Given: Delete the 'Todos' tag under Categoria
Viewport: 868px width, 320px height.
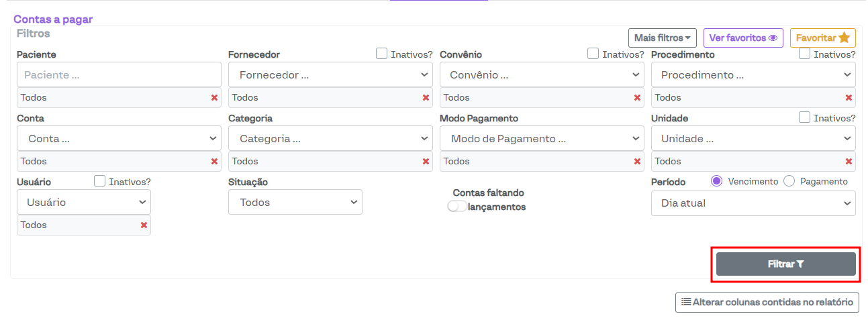Looking at the screenshot, I should click(x=426, y=162).
